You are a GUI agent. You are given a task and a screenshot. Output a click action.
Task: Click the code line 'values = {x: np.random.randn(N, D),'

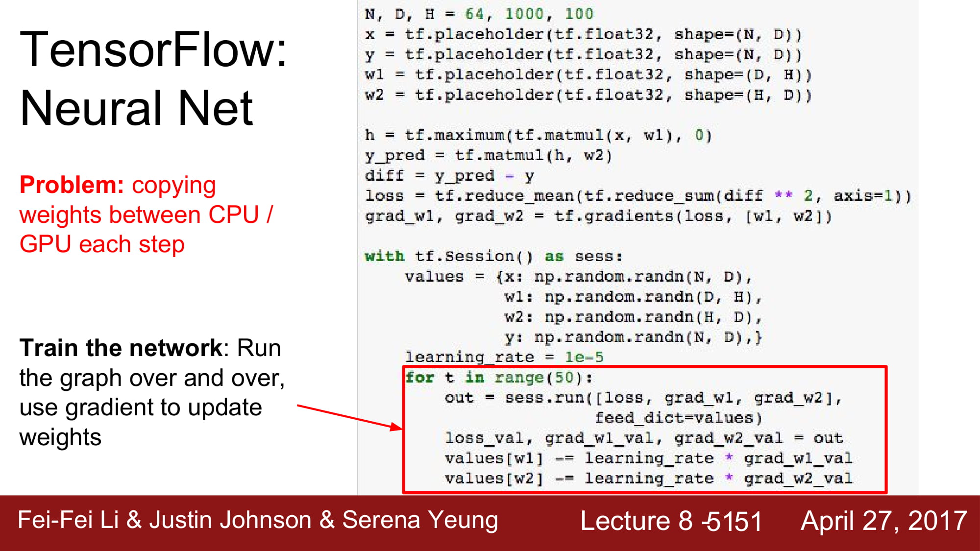click(578, 277)
